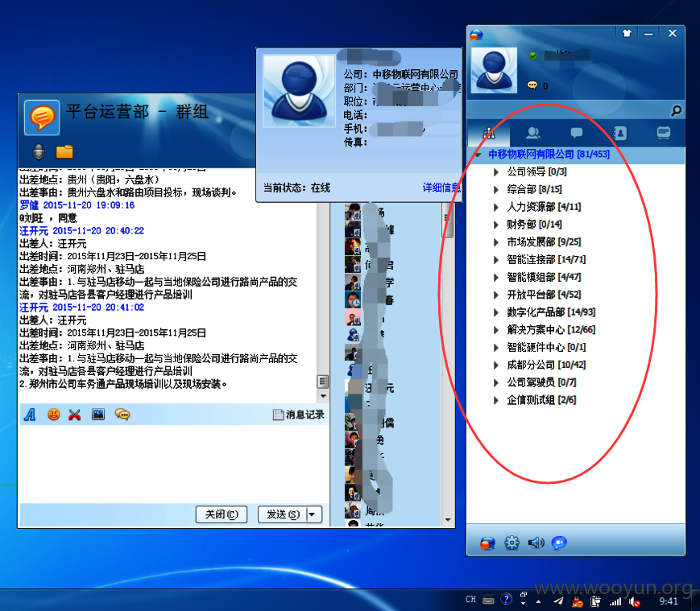Viewport: 700px width, 611px height.
Task: Click first member avatar in group list
Action: [x=353, y=212]
